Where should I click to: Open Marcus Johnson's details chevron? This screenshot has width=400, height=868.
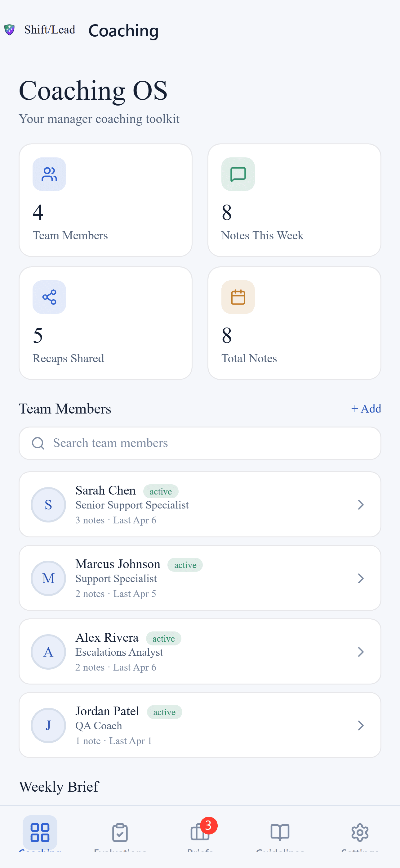[x=361, y=578]
